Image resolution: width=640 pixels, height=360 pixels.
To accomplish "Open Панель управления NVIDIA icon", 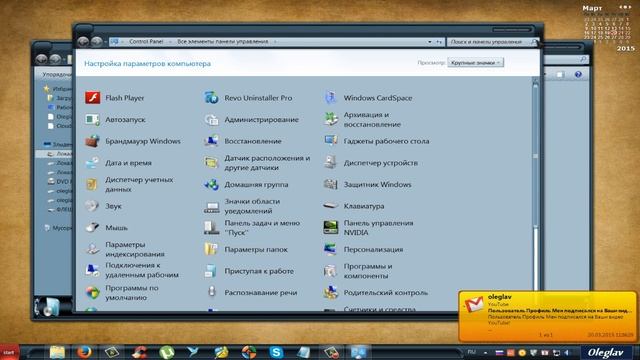I will click(x=331, y=228).
